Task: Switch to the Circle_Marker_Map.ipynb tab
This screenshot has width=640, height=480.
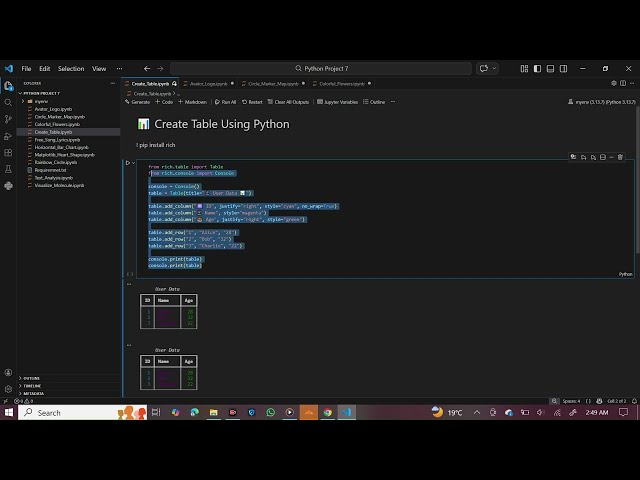Action: (273, 84)
